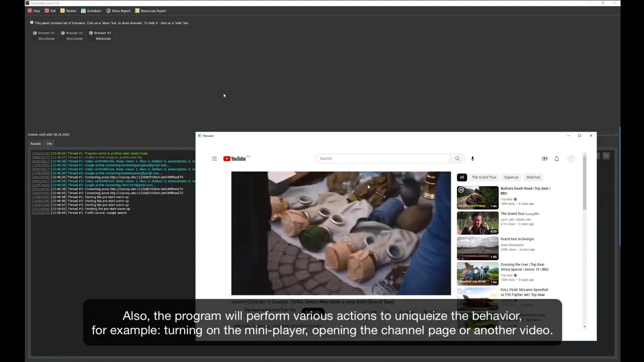Click the Exit toolbar button

(50, 11)
